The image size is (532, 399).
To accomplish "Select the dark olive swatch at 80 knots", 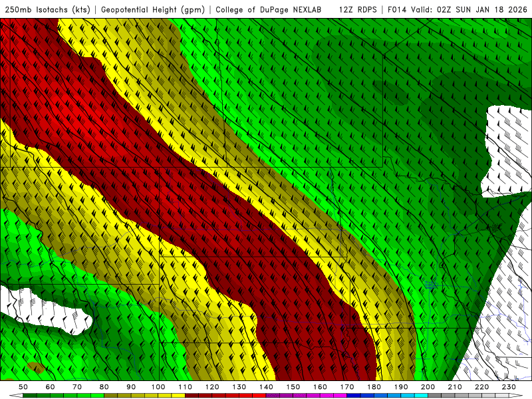I will (x=110, y=396).
